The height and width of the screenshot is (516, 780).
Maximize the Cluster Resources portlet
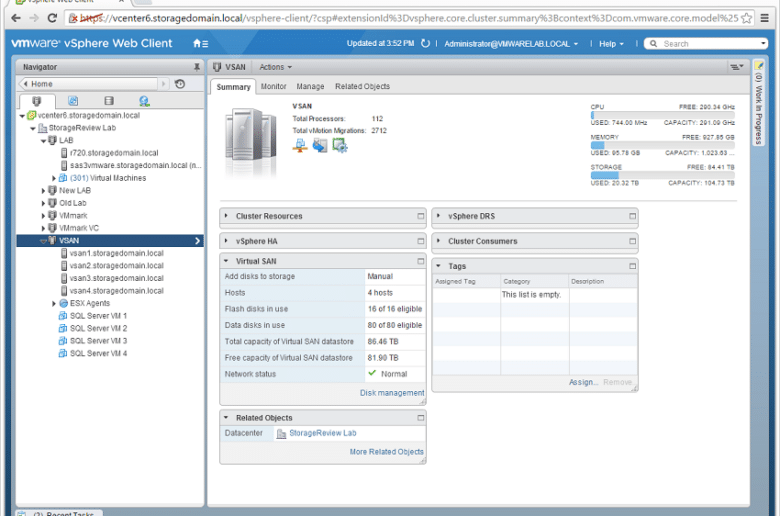[x=421, y=216]
